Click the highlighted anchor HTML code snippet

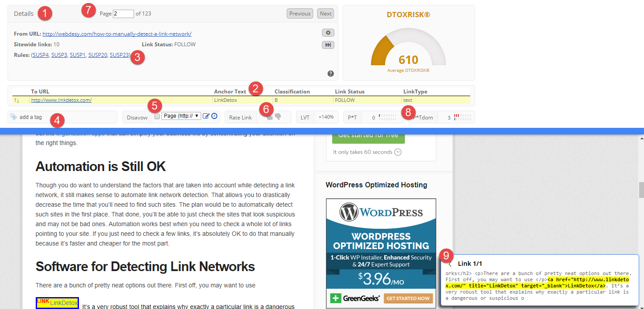click(x=537, y=283)
